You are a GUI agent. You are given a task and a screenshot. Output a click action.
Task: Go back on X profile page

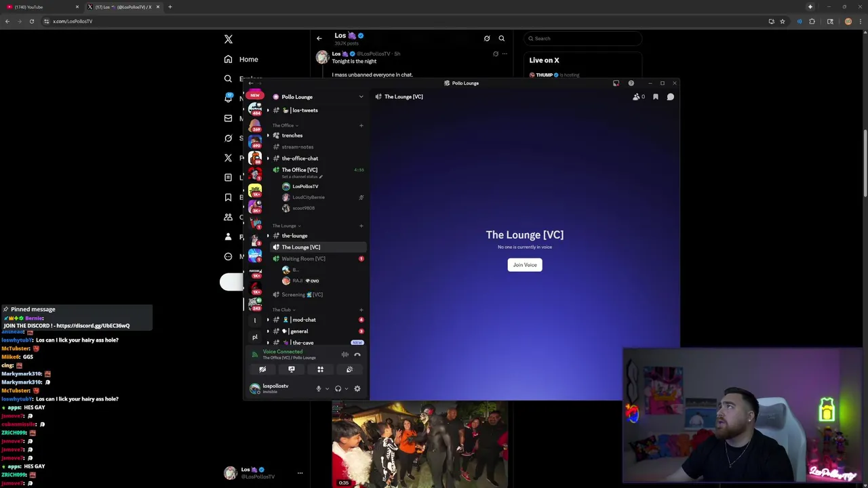[319, 39]
